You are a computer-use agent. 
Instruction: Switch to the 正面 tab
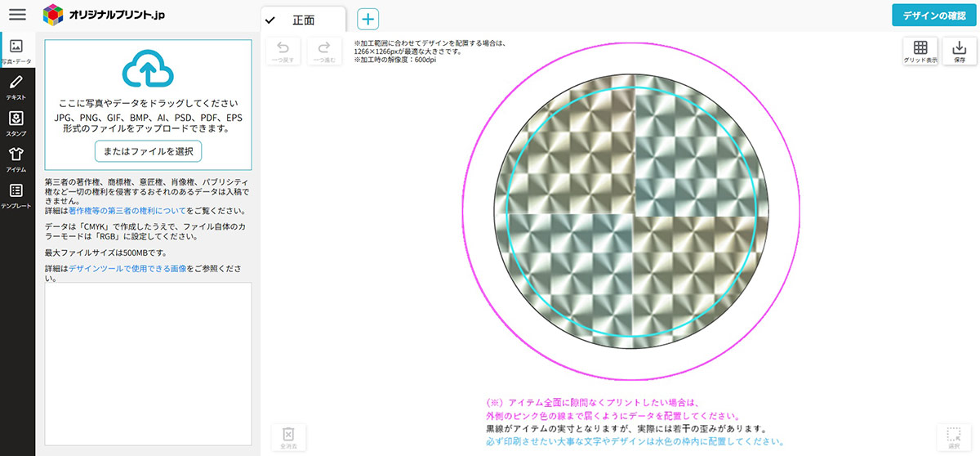click(303, 20)
